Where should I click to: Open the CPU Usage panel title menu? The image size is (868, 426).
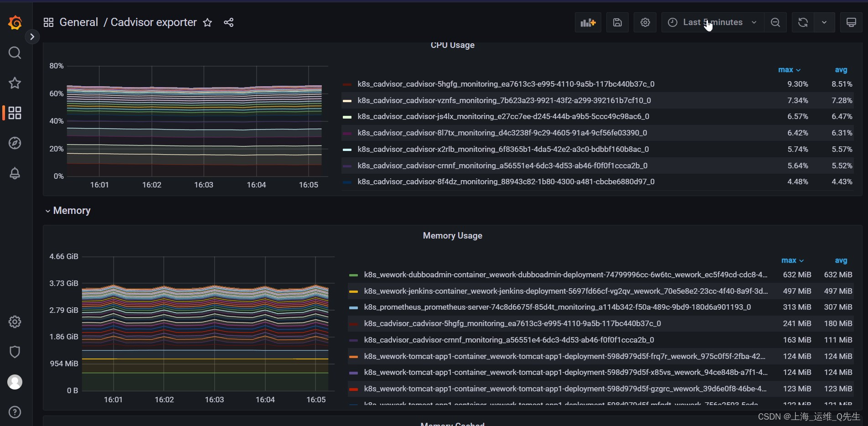tap(453, 45)
